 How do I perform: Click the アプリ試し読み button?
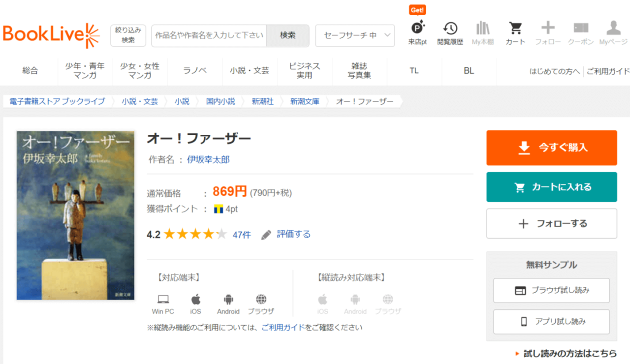(x=552, y=322)
